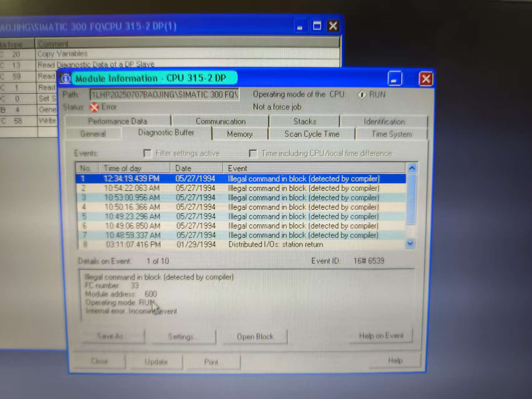Open the Performance Data tab
Screen dimensions: 532x399
118,121
